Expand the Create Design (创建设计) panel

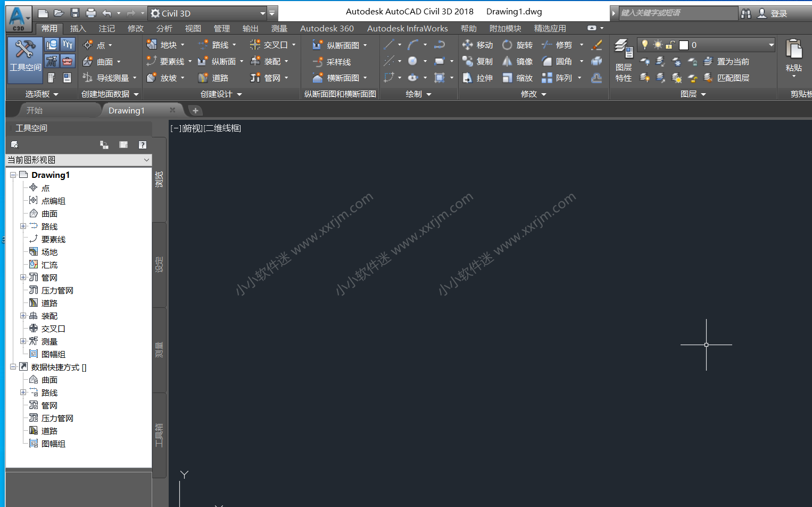[x=221, y=94]
